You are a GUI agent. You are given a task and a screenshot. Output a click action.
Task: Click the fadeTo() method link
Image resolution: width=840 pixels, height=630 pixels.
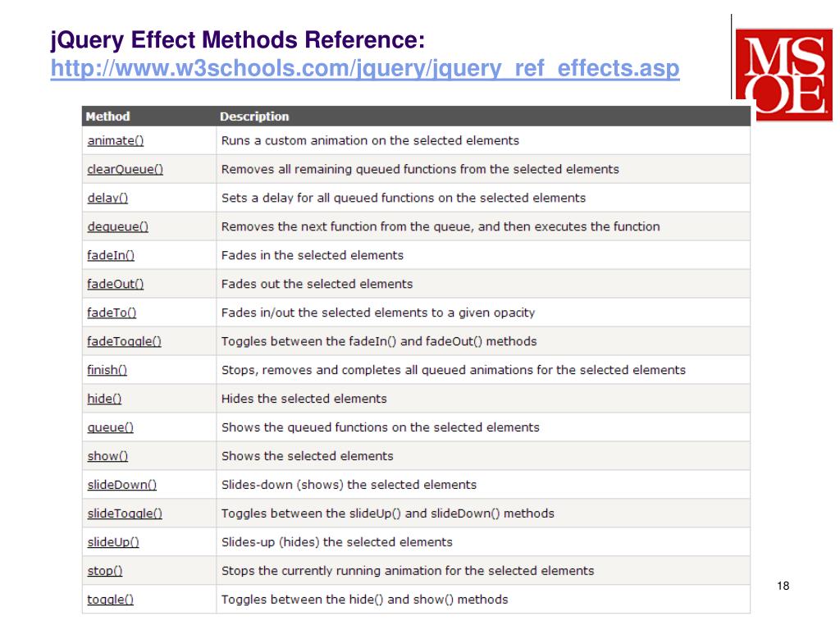[x=112, y=313]
